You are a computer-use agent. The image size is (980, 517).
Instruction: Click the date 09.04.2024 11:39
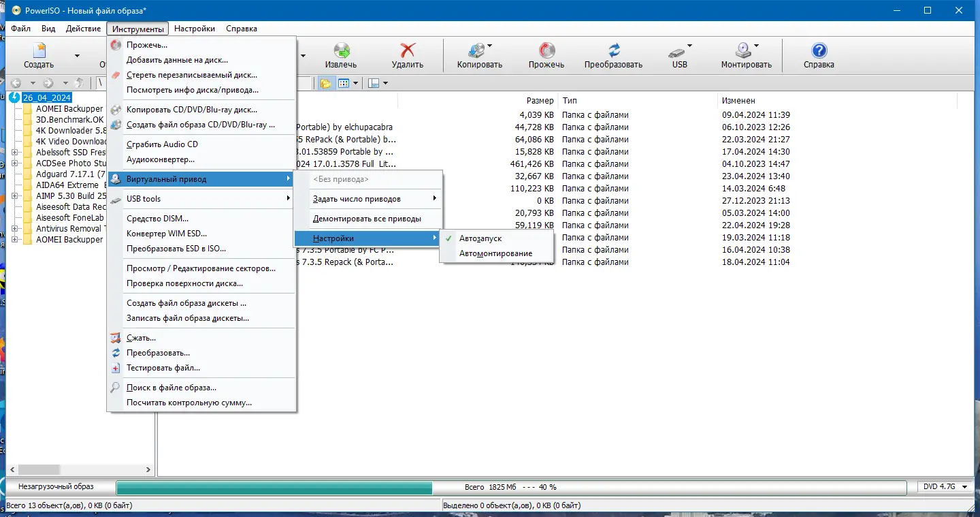[756, 115]
